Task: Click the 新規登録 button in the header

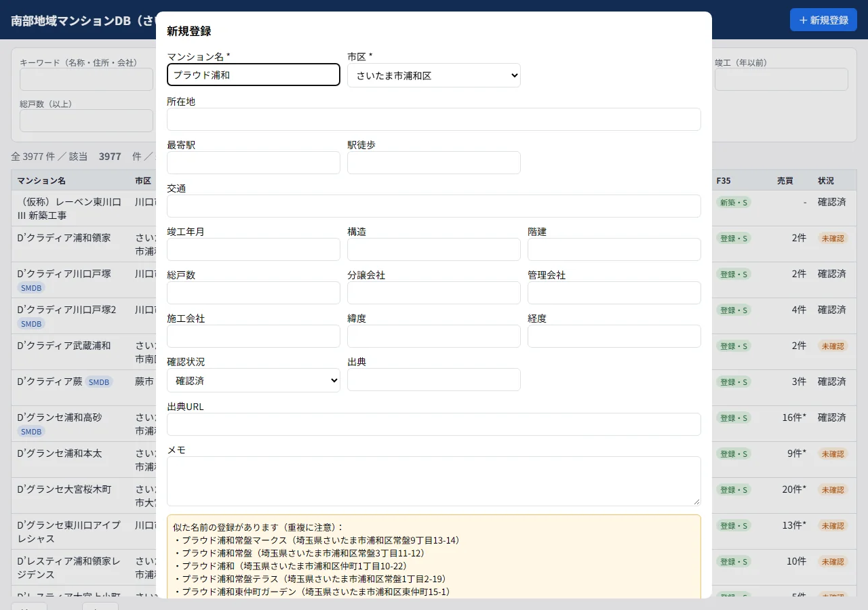Action: coord(823,20)
